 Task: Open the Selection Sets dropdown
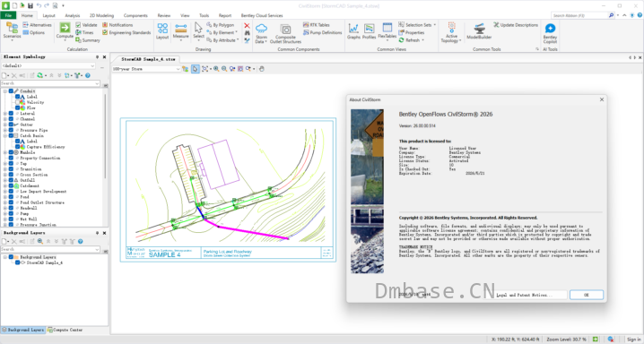coord(417,25)
